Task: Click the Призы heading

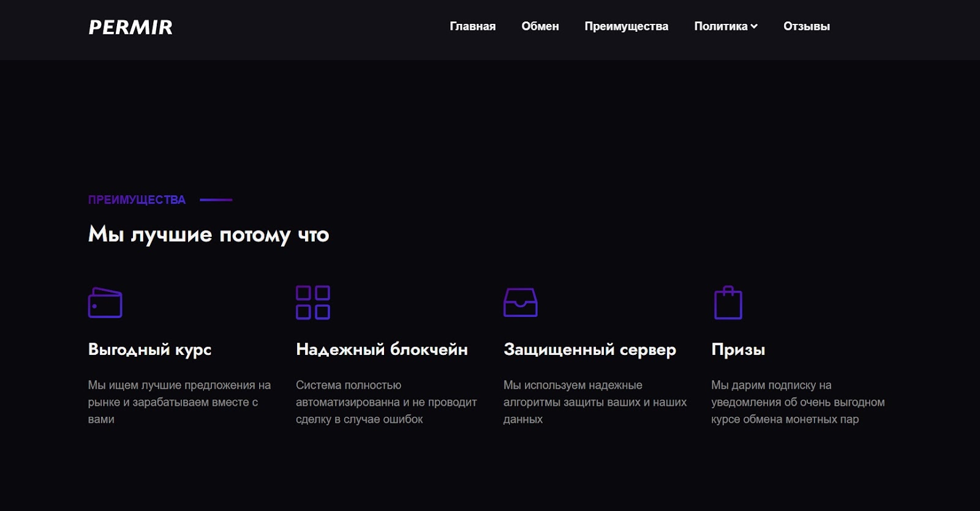Action: pyautogui.click(x=738, y=349)
